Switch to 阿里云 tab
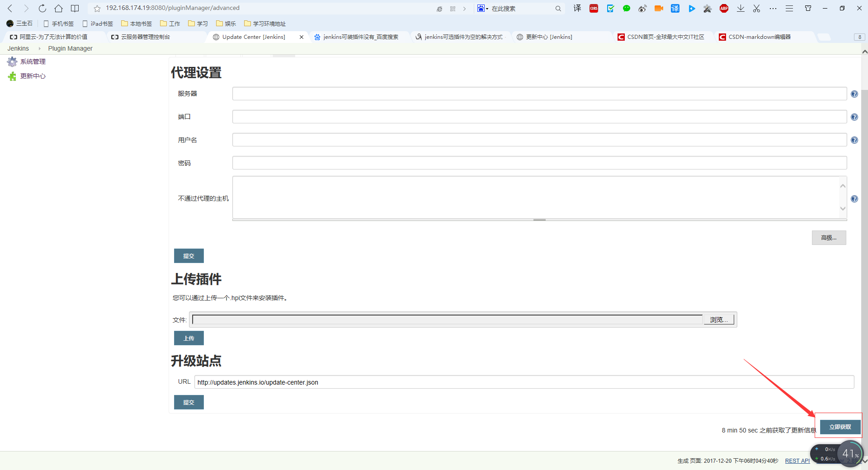The image size is (868, 470). coord(53,37)
